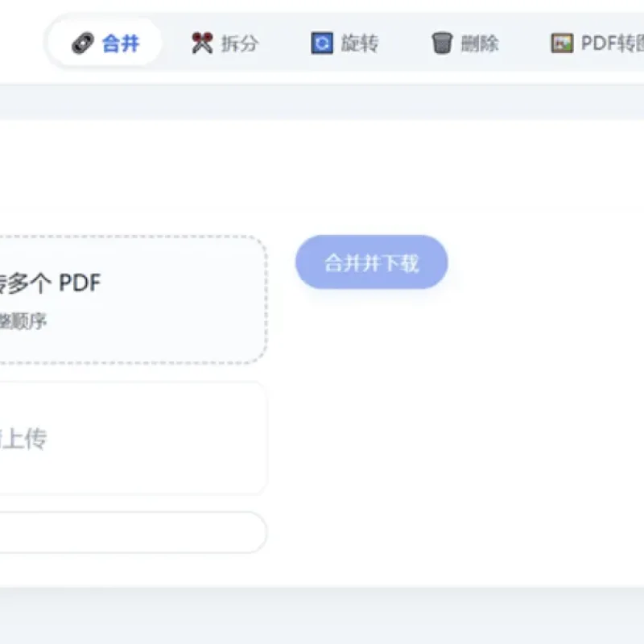Click the empty input field below the upload list
The width and height of the screenshot is (644, 644).
point(134,532)
